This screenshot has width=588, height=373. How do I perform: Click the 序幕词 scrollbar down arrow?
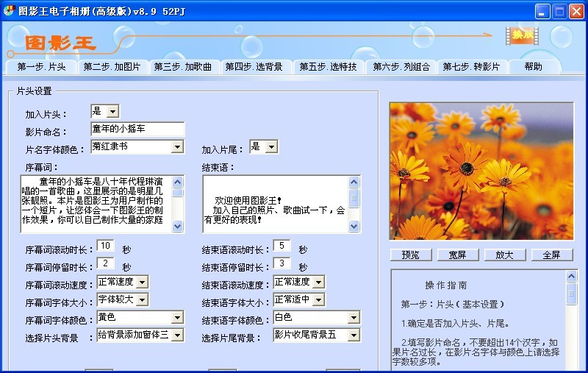pos(177,227)
